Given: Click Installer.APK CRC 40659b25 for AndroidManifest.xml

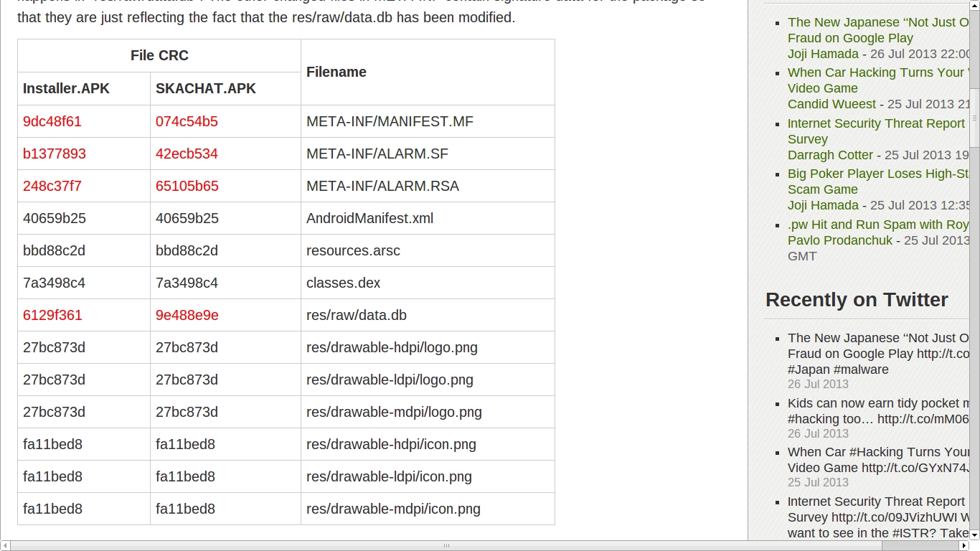Looking at the screenshot, I should pyautogui.click(x=55, y=218).
